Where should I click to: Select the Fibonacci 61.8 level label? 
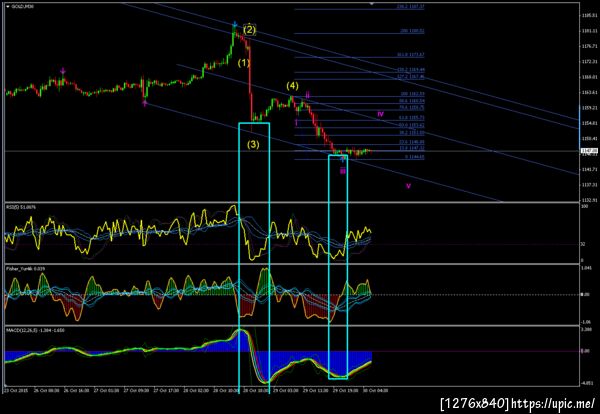(x=411, y=117)
